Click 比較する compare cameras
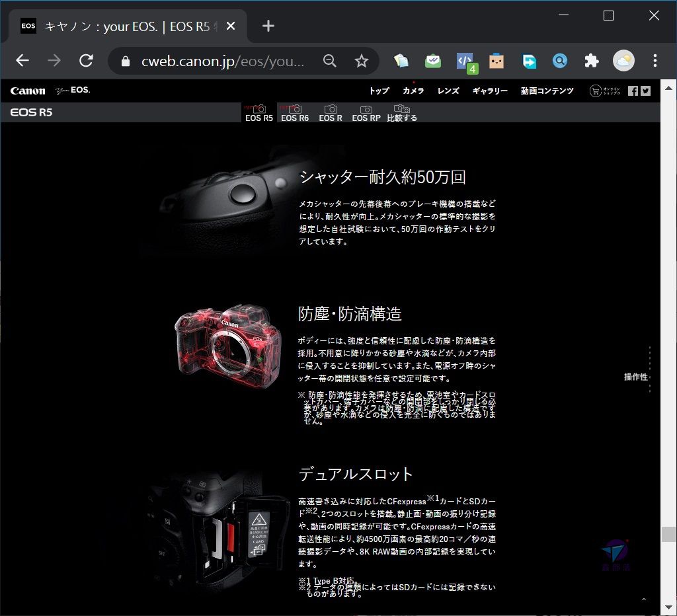Viewport: 677px width, 616px height. pos(402,112)
